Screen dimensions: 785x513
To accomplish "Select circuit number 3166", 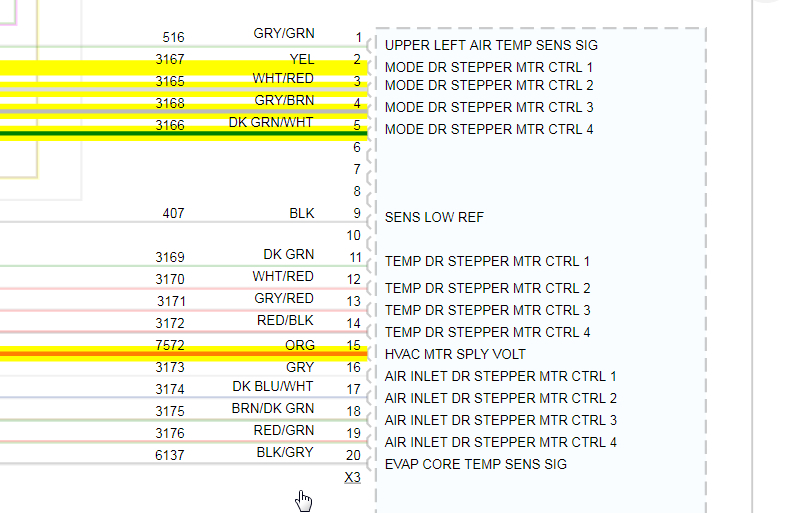I will tap(170, 125).
